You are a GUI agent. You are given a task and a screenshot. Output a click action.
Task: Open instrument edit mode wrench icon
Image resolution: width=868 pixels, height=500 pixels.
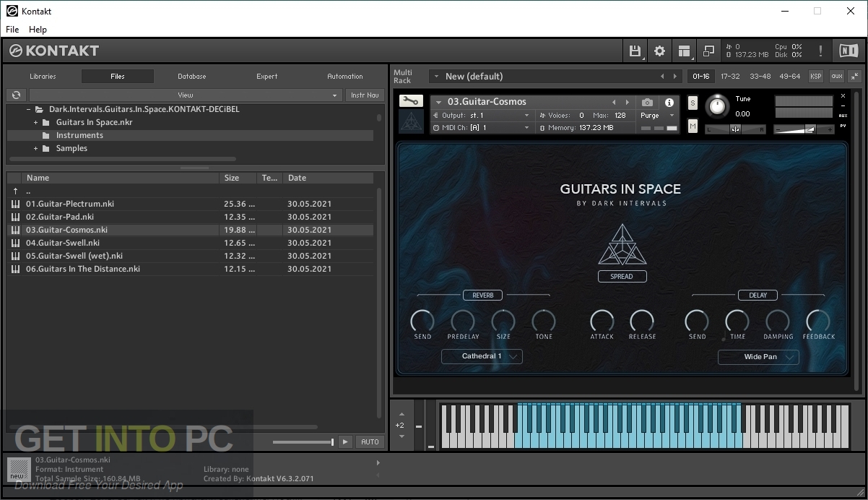[411, 101]
